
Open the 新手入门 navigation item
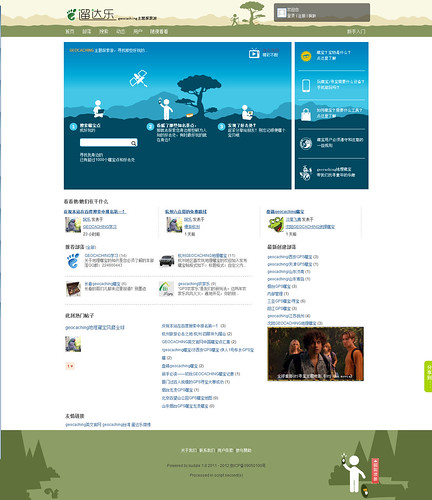(356, 31)
